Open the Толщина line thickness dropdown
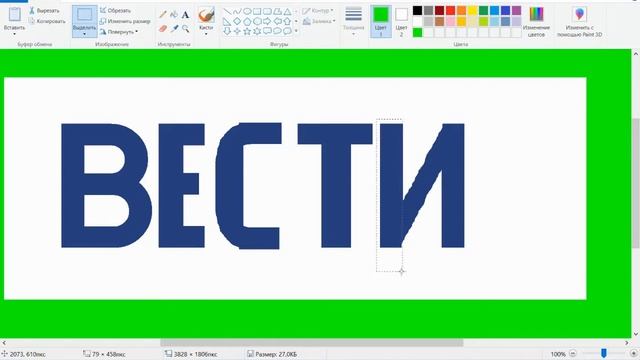 tap(353, 21)
